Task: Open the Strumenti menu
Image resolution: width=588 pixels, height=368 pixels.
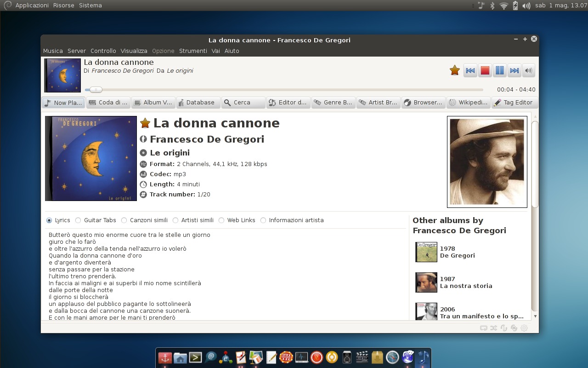Action: pos(193,51)
